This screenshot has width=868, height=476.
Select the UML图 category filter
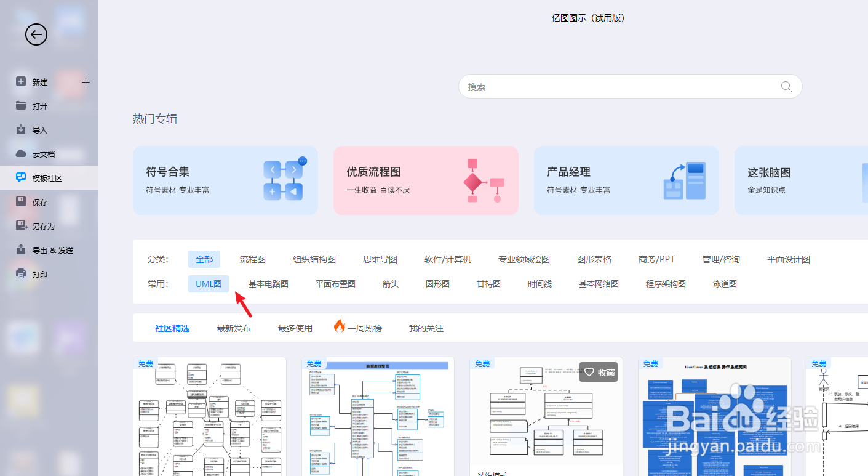click(x=208, y=283)
